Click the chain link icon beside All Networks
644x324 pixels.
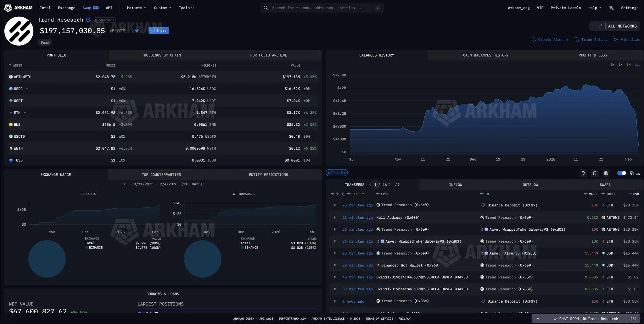600,26
